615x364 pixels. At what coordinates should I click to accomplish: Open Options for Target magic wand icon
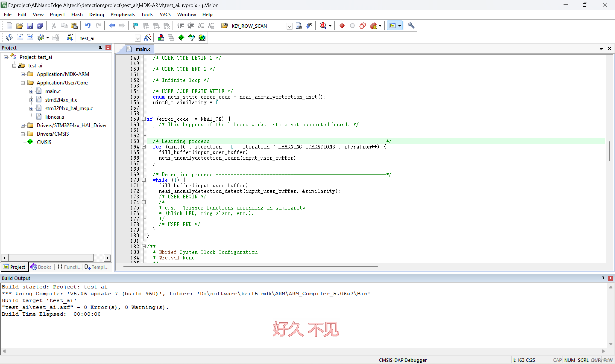coord(148,38)
